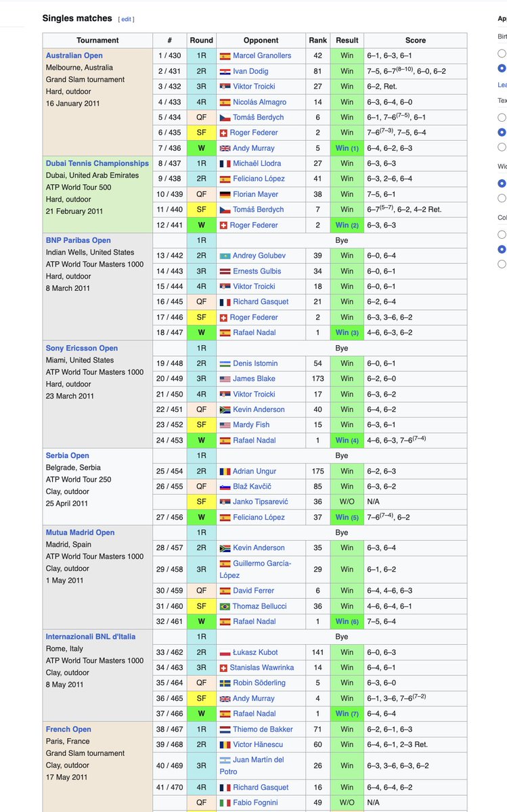Click the Netherlands flag beside Thiemo de Bakker
507x812 pixels.
coord(225,729)
